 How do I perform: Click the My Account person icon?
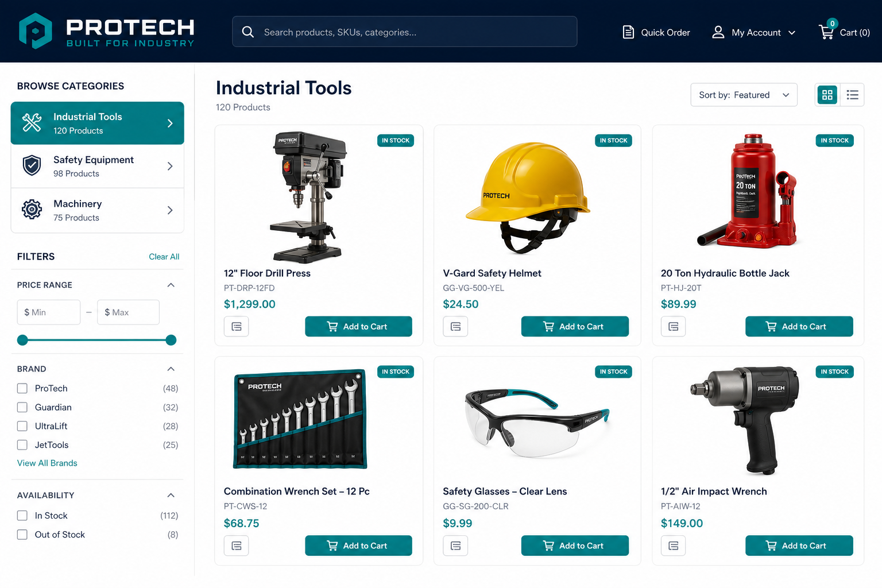coord(718,32)
